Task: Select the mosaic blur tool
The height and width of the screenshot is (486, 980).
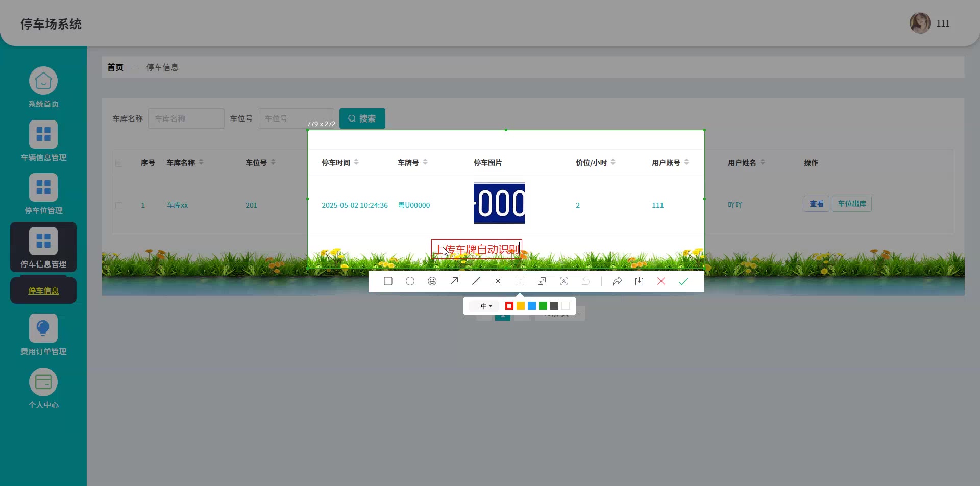Action: point(498,281)
